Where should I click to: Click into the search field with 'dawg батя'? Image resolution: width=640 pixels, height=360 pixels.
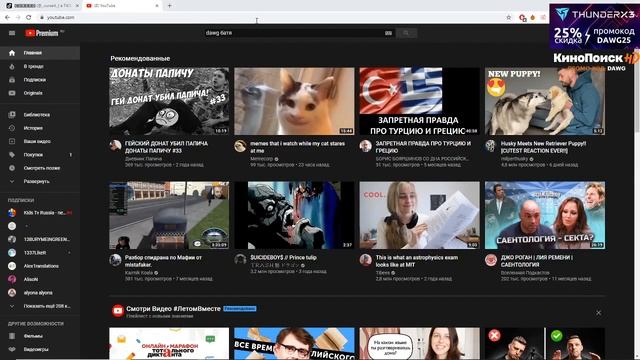coord(294,33)
